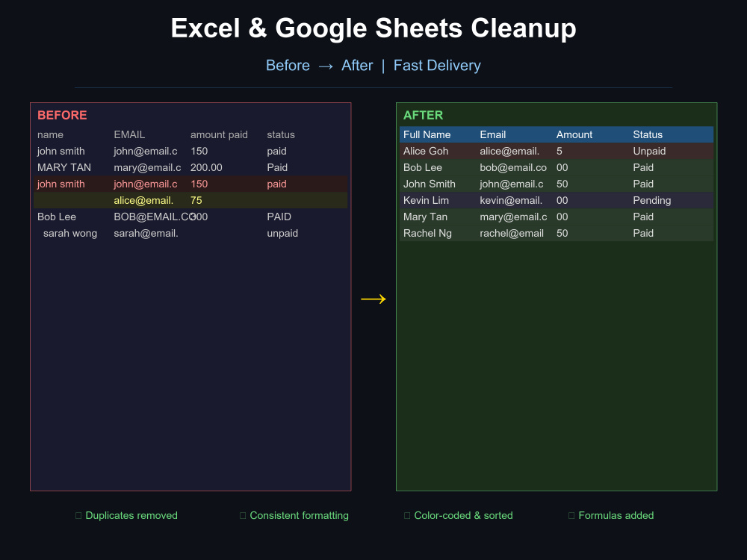This screenshot has width=747, height=560.
Task: Click the Excel & Google Sheets Cleanup title
Action: [x=373, y=28]
